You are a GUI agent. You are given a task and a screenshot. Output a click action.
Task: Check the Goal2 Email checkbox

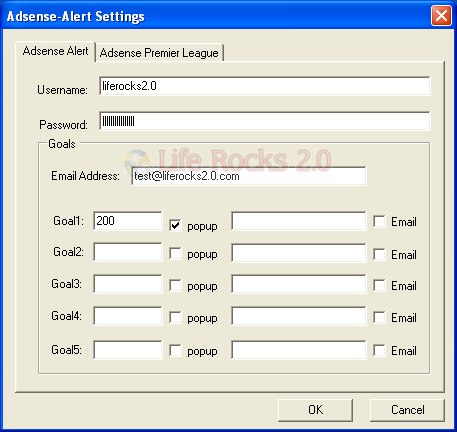pyautogui.click(x=379, y=254)
